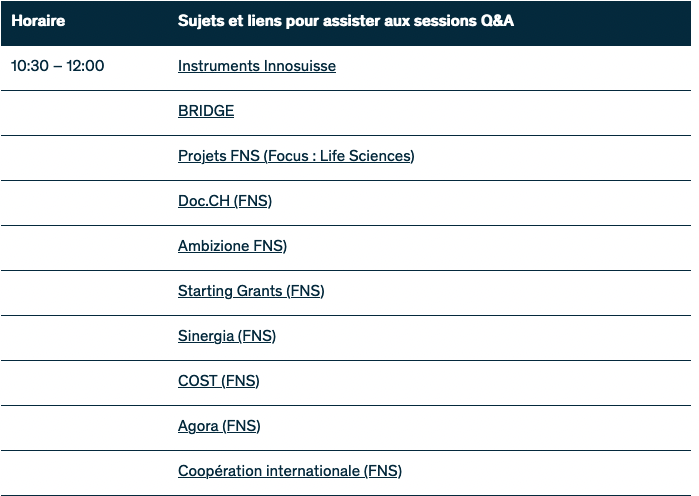Screen dimensions: 699x496
Task: Click the empty Horaire cell beside Doc.CH
Action: tap(85, 201)
